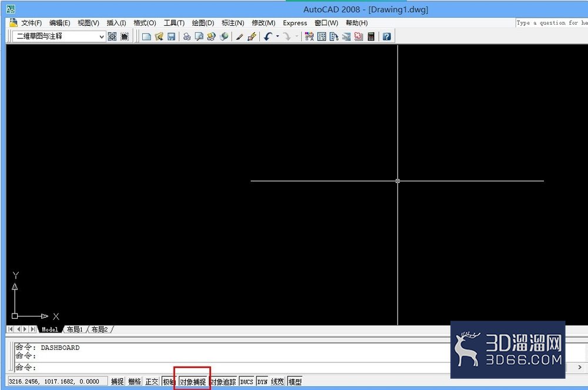Open the Express menu

[x=295, y=23]
